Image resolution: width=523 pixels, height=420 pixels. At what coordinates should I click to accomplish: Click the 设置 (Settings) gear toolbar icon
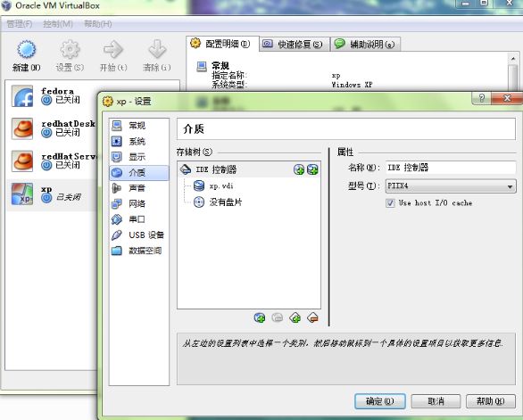point(70,49)
